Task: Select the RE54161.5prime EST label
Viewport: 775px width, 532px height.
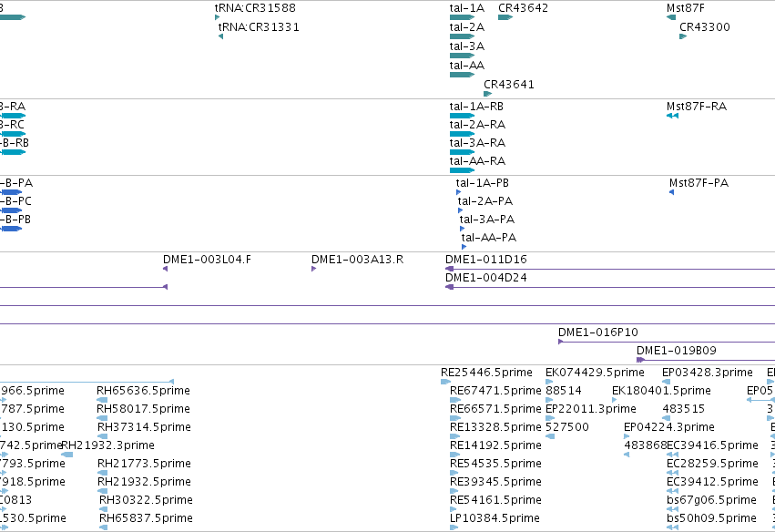Action: point(495,500)
